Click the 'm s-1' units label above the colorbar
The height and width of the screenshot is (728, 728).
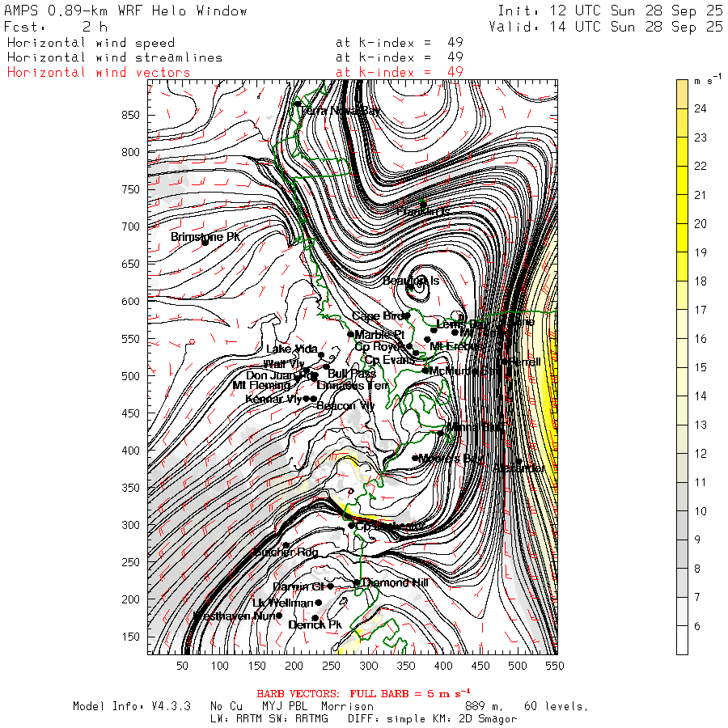click(x=708, y=80)
